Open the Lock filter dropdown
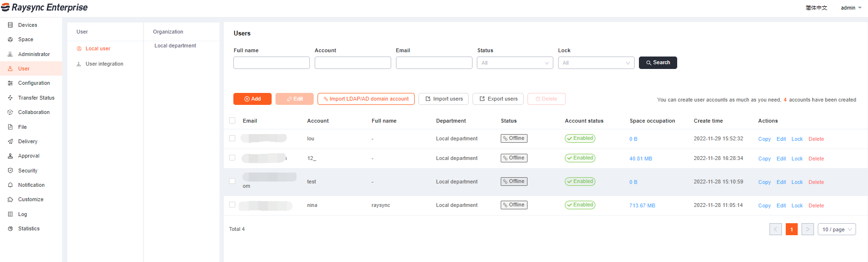This screenshot has width=868, height=262. click(596, 63)
